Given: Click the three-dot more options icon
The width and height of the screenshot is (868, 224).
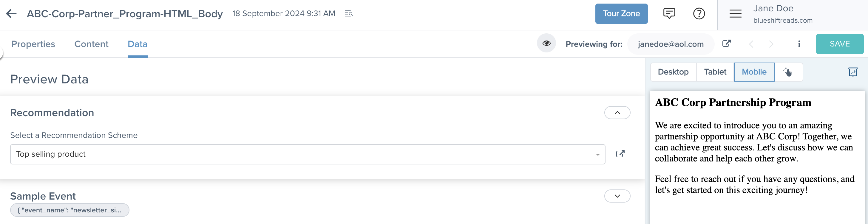Looking at the screenshot, I should coord(799,44).
